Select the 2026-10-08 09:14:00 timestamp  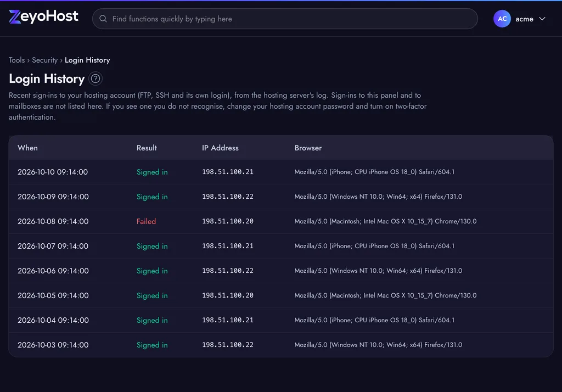coord(53,221)
